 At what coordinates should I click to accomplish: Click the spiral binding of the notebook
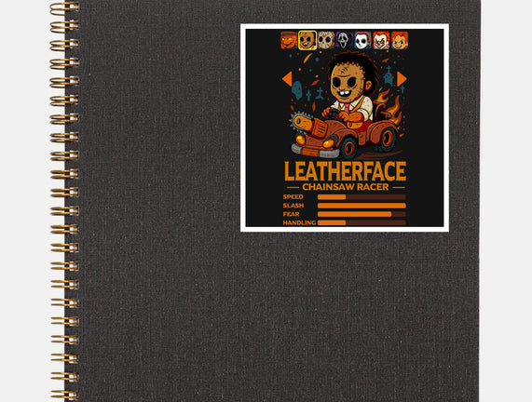[x=64, y=201]
